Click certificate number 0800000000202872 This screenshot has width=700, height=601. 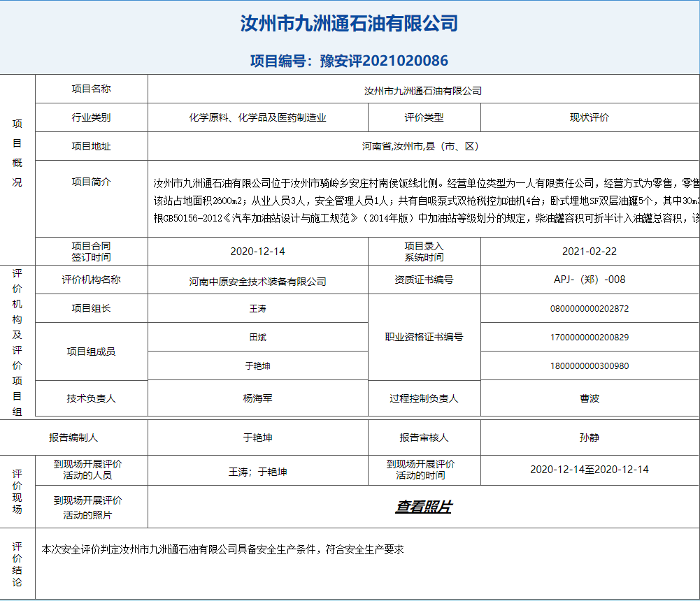589,308
